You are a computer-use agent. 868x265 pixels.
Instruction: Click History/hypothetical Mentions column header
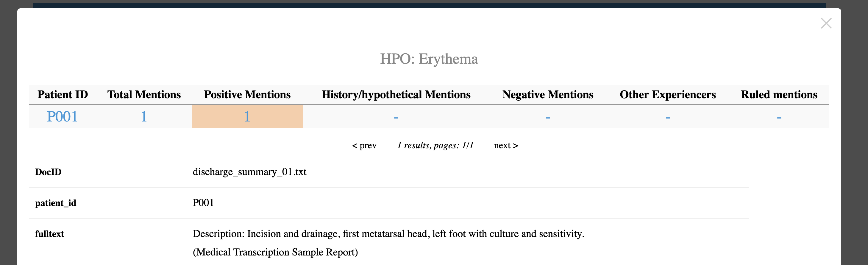click(x=396, y=95)
